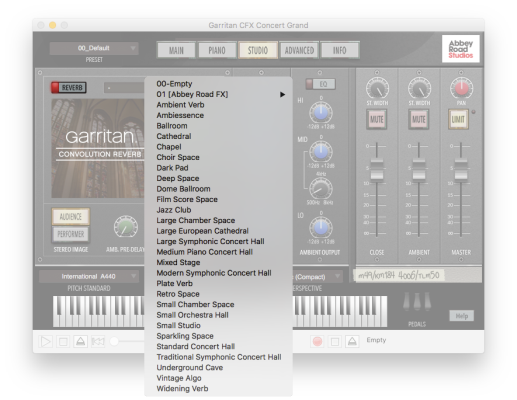This screenshot has width=517, height=400.
Task: Select Jazz Club reverb preset
Action: [x=218, y=210]
